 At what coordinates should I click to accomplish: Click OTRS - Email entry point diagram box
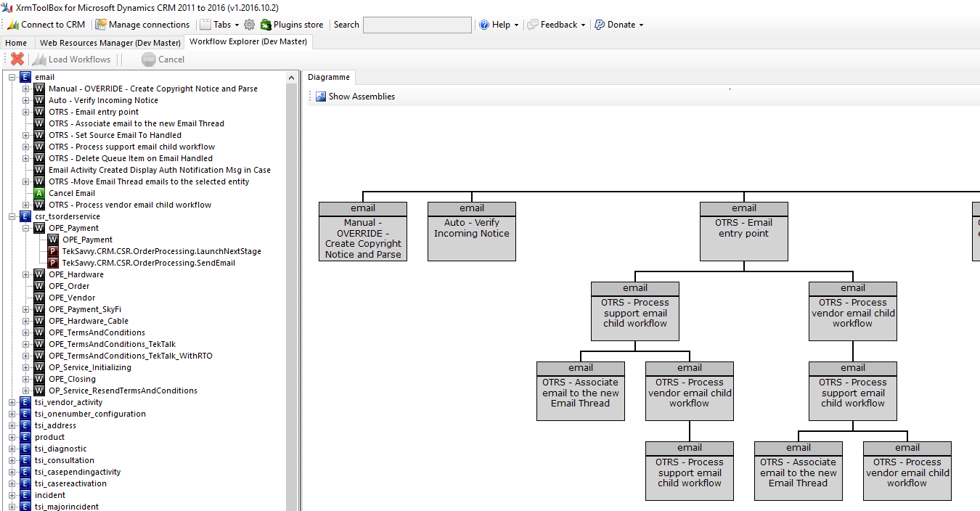click(744, 232)
